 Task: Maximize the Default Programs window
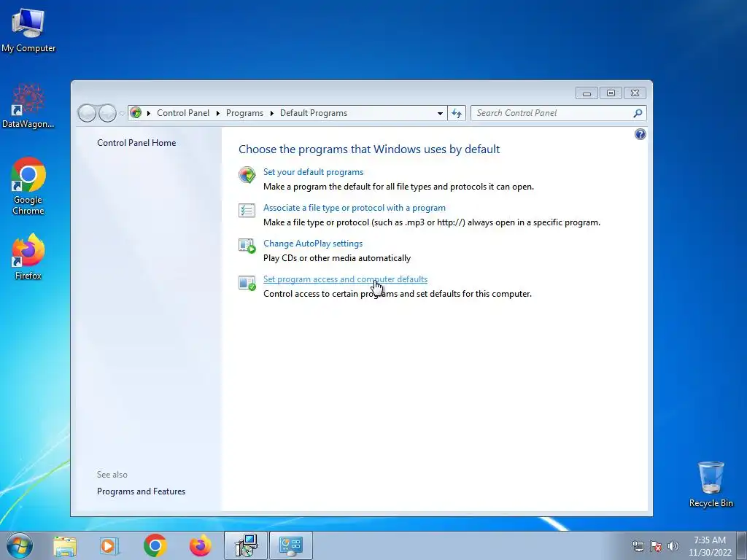point(611,93)
